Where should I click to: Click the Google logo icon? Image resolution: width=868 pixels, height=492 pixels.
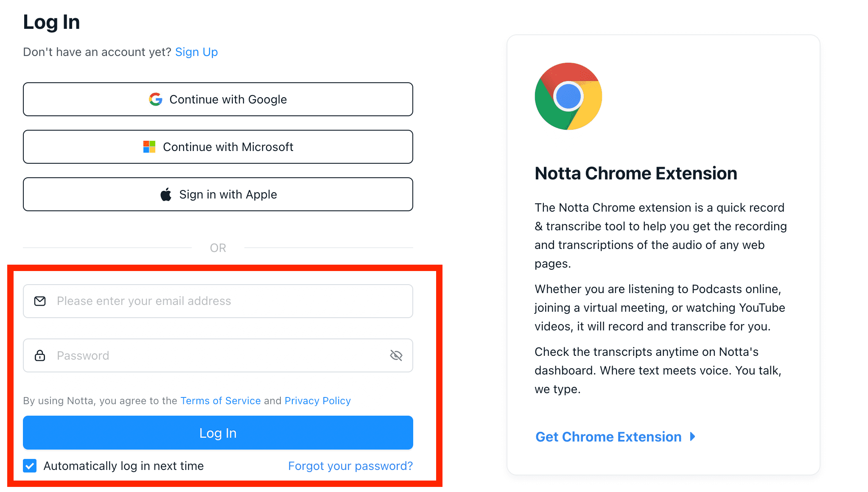click(x=156, y=99)
